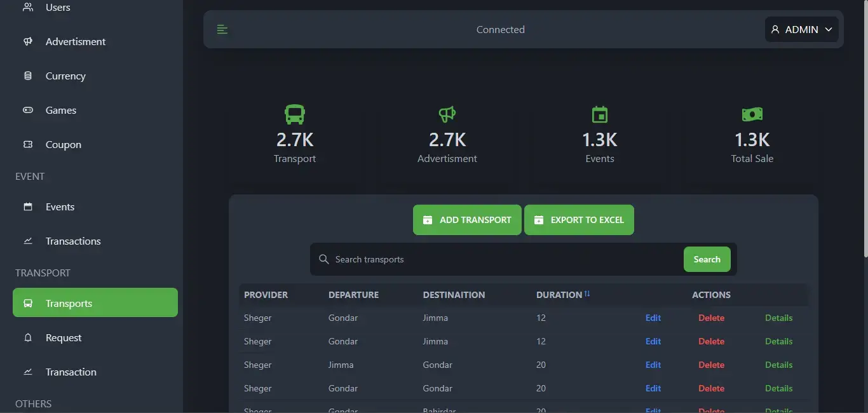This screenshot has width=868, height=413.
Task: Edit the first Gondar to Jimma row
Action: (653, 318)
